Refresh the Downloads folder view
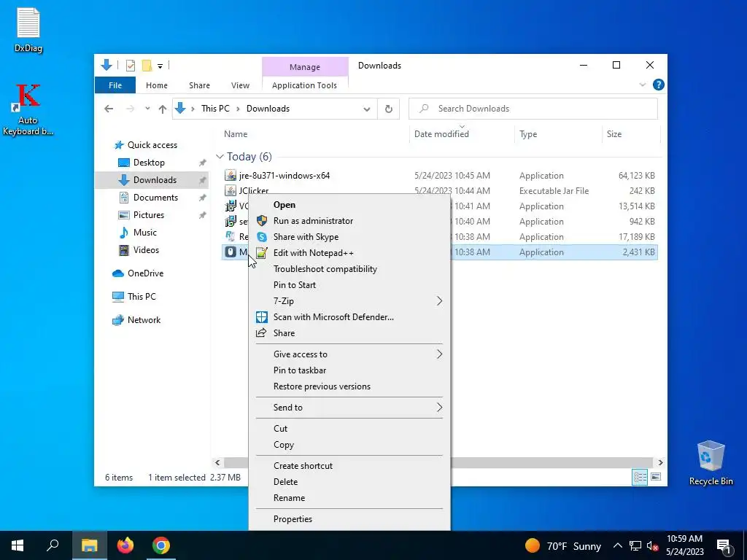Image resolution: width=747 pixels, height=560 pixels. pos(388,109)
